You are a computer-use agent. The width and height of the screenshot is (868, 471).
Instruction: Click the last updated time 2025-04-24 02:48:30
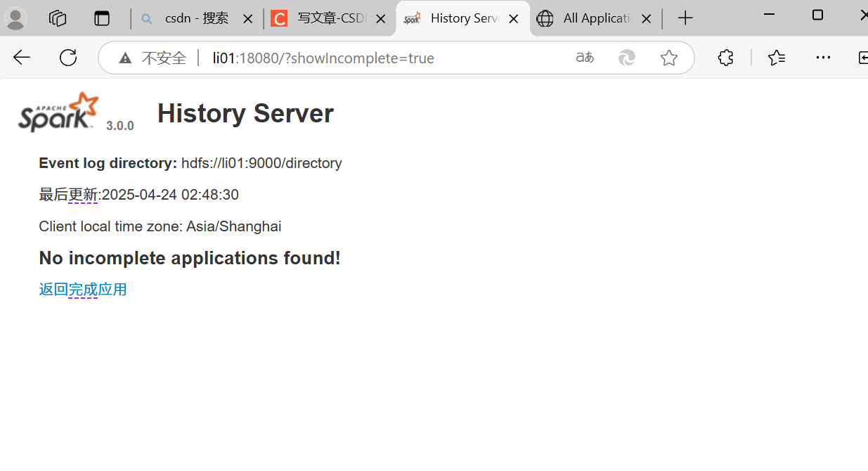point(170,195)
